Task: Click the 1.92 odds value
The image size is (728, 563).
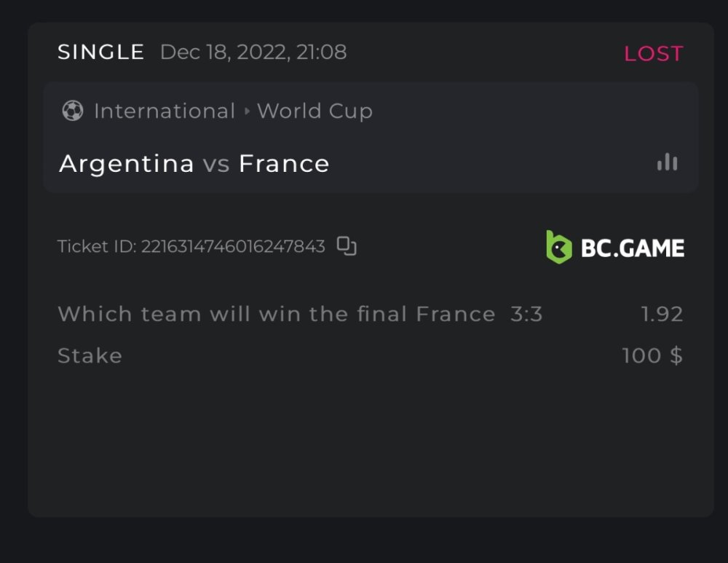Action: 662,314
